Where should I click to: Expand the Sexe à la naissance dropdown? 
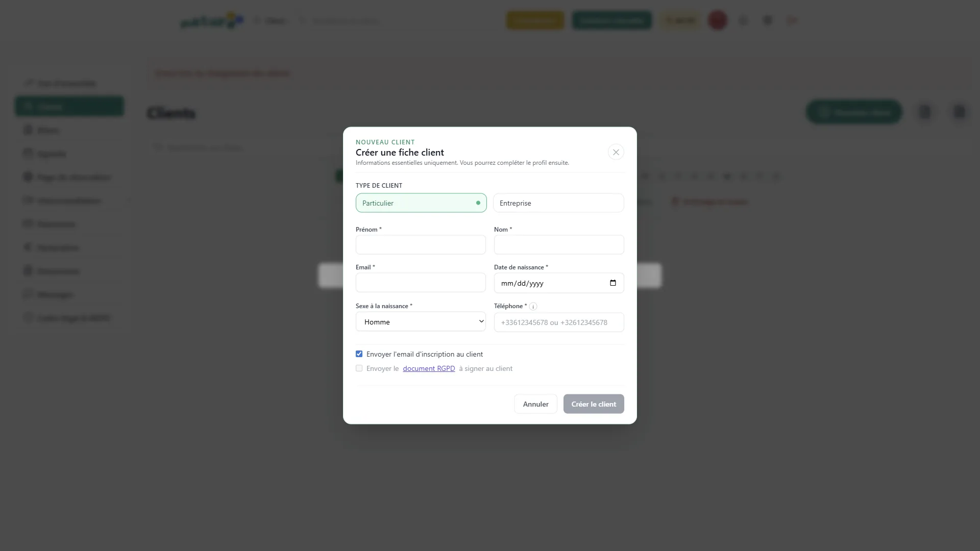coord(421,321)
